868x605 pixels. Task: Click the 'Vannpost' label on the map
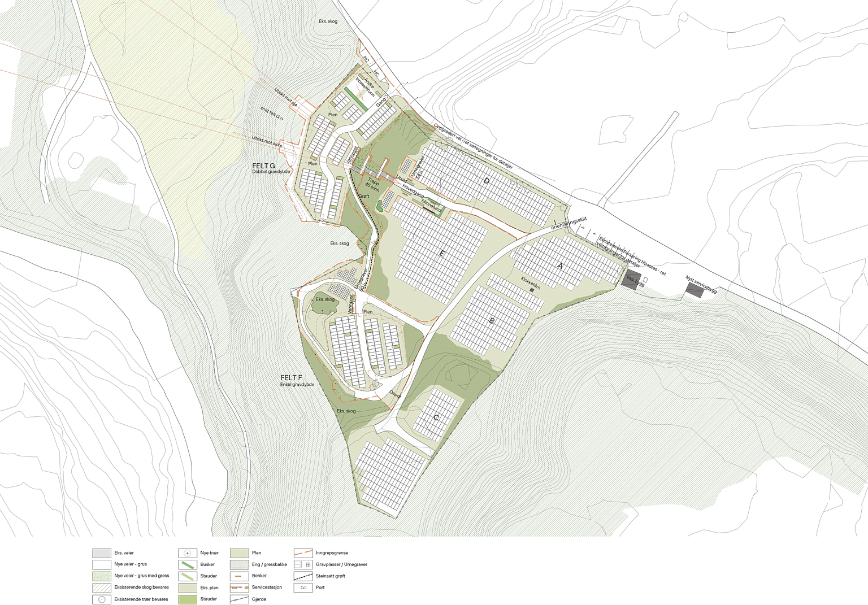pos(272,112)
